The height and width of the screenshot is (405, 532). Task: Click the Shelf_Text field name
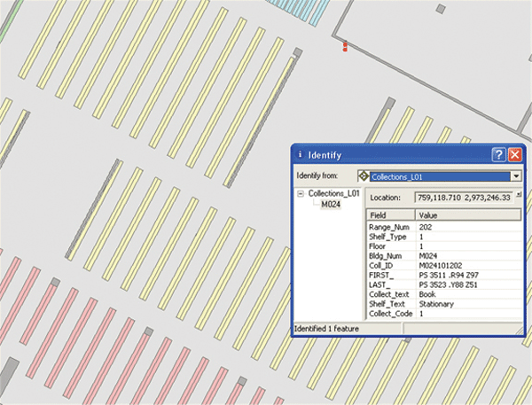pyautogui.click(x=387, y=304)
